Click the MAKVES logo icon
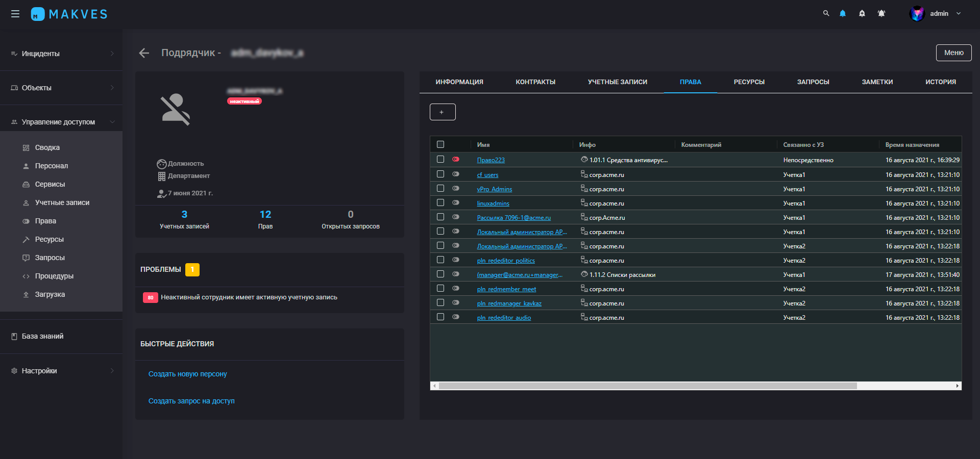The height and width of the screenshot is (459, 980). (38, 14)
